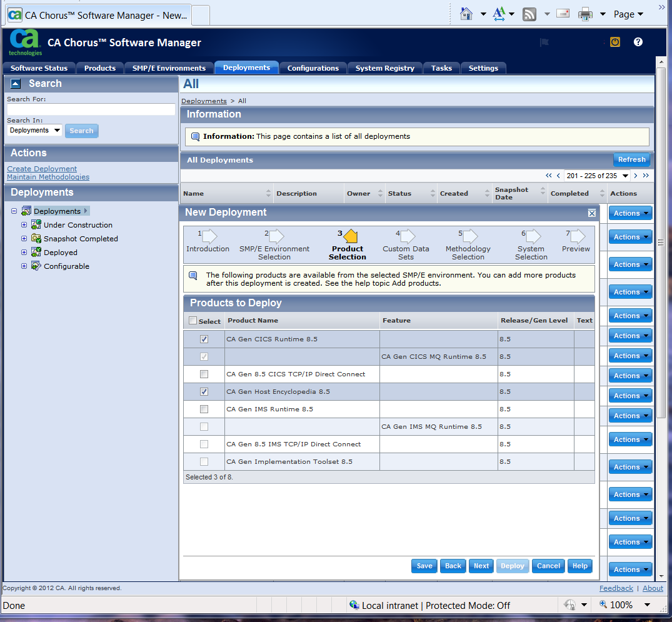This screenshot has width=672, height=622.
Task: Click the Search For input field
Action: pyautogui.click(x=91, y=109)
